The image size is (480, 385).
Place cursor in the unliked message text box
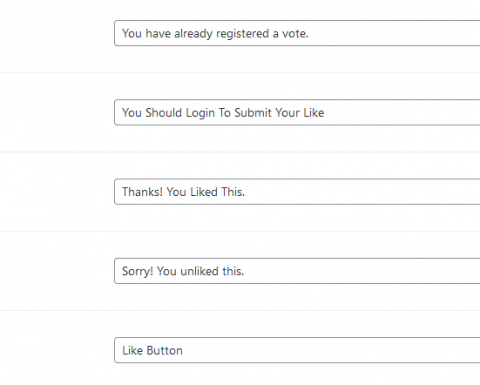pyautogui.click(x=297, y=271)
